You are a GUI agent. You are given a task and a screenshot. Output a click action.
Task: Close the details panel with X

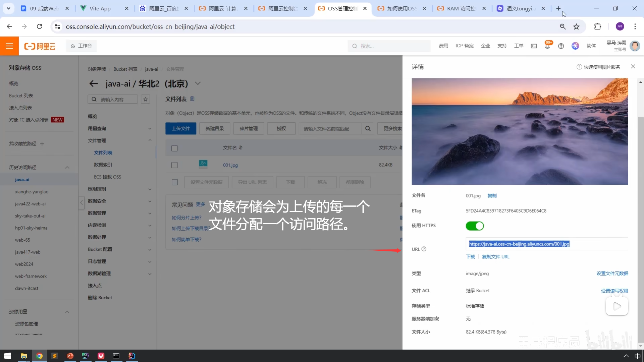(x=633, y=66)
